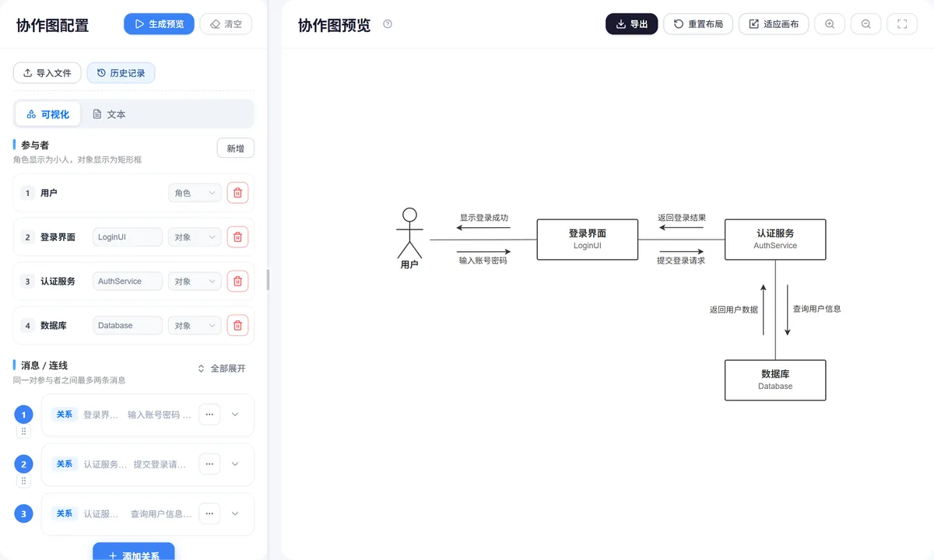
Task: Expand message 1 输入账号密码 chevron
Action: click(x=235, y=415)
